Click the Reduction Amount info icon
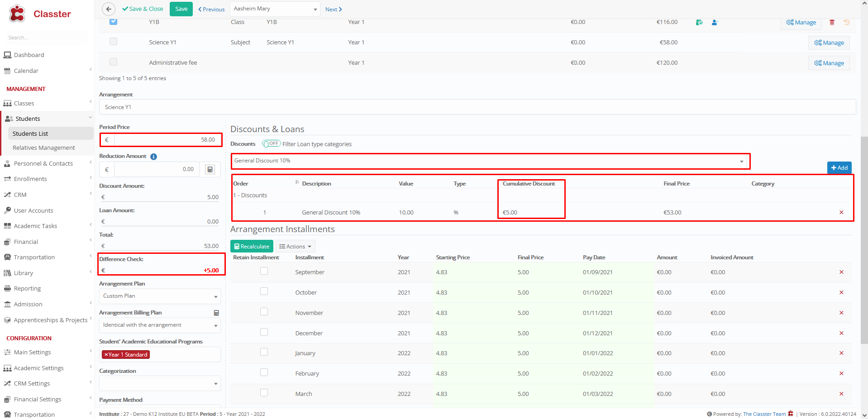 click(x=153, y=157)
